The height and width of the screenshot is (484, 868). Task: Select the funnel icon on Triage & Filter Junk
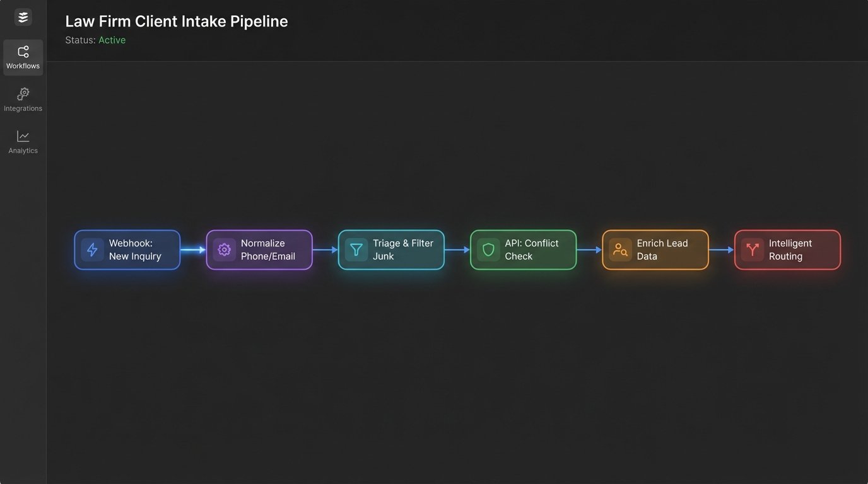pos(356,250)
